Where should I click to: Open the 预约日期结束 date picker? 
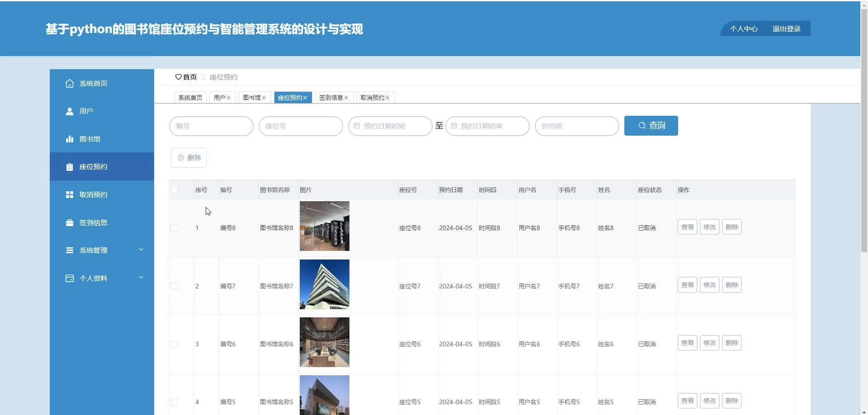pyautogui.click(x=487, y=126)
